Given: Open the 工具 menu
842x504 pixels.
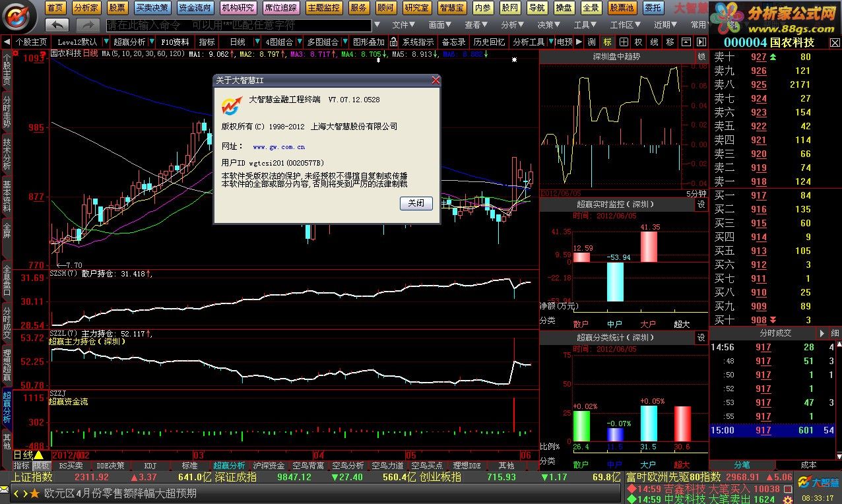Looking at the screenshot, I should (585, 25).
